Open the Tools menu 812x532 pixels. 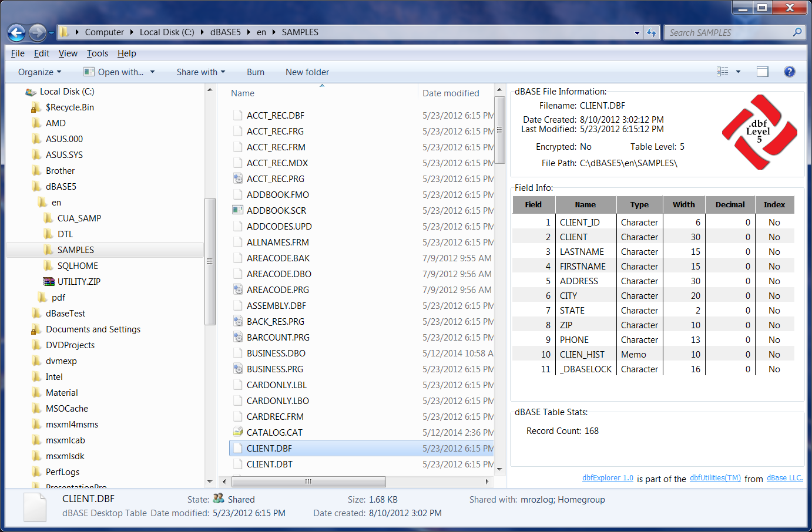(x=98, y=53)
